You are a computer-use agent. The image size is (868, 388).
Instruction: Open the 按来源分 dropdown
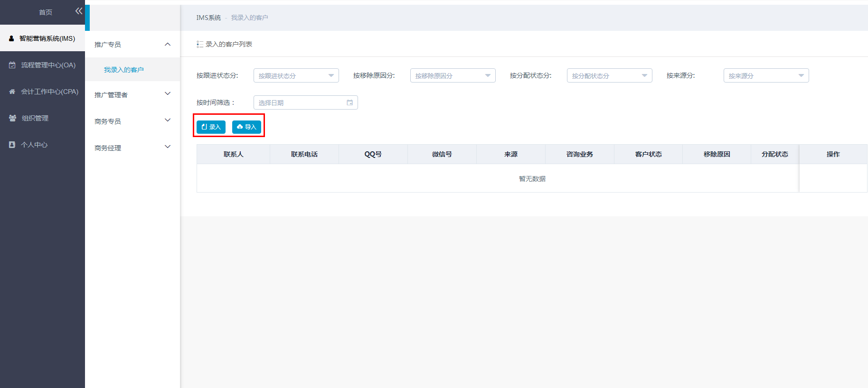click(x=766, y=75)
